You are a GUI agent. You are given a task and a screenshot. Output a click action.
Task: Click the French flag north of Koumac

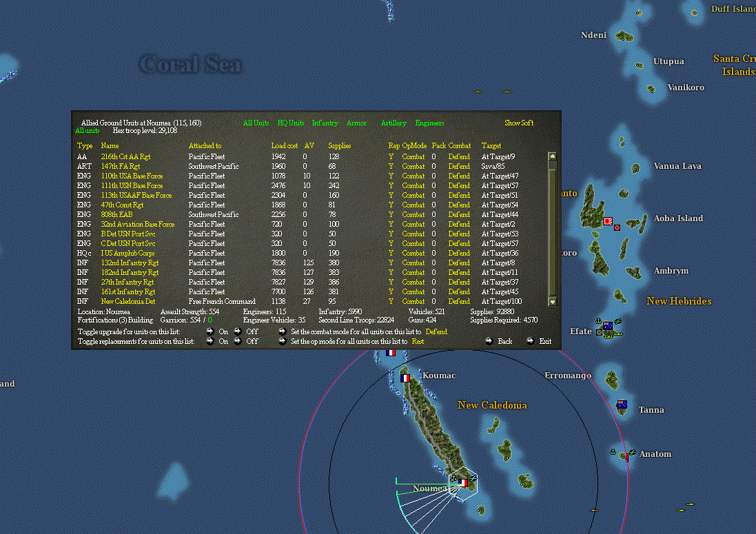[x=391, y=353]
